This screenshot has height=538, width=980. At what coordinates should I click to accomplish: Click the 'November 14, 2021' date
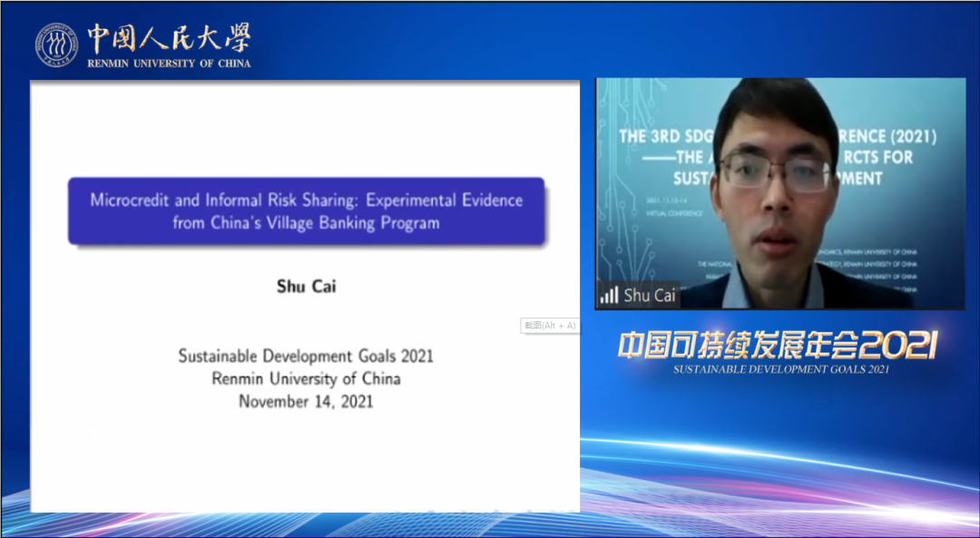click(x=306, y=401)
